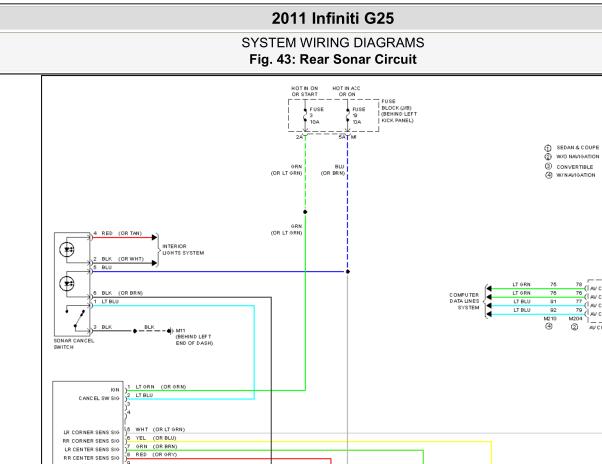Click circled number 4 under M210
This screenshot has height=464, width=602.
pos(549,327)
